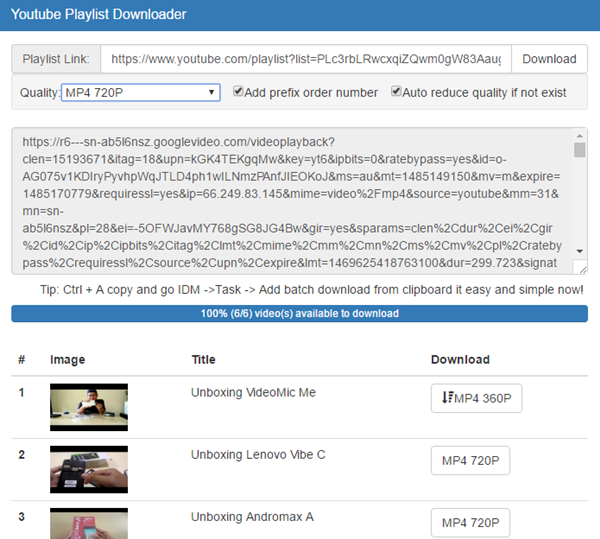Disable Auto reduce quality if not exist
600x539 pixels.
[x=397, y=92]
